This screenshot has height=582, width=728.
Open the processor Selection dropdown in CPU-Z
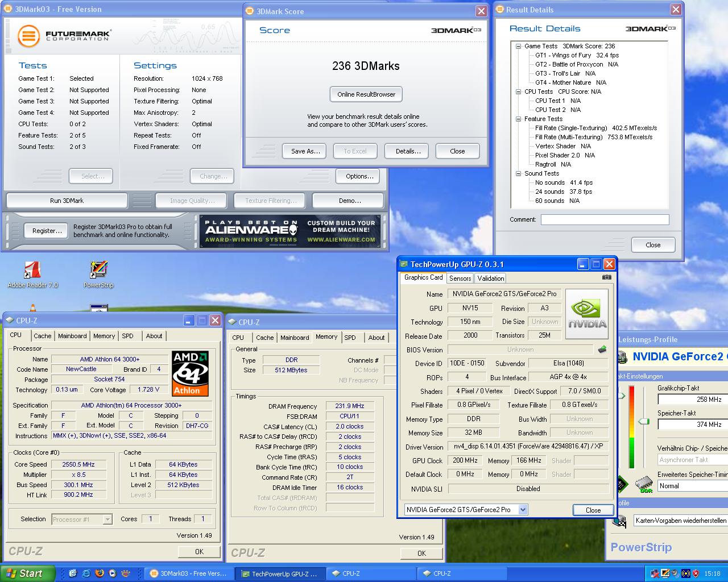(107, 519)
